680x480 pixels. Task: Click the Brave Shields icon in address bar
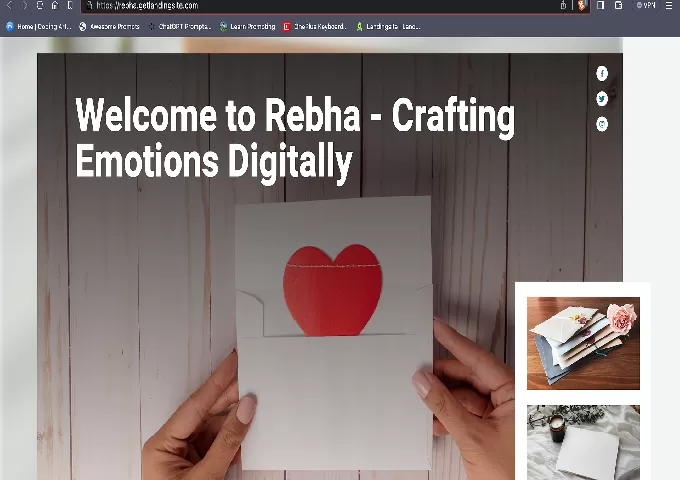[x=582, y=5]
